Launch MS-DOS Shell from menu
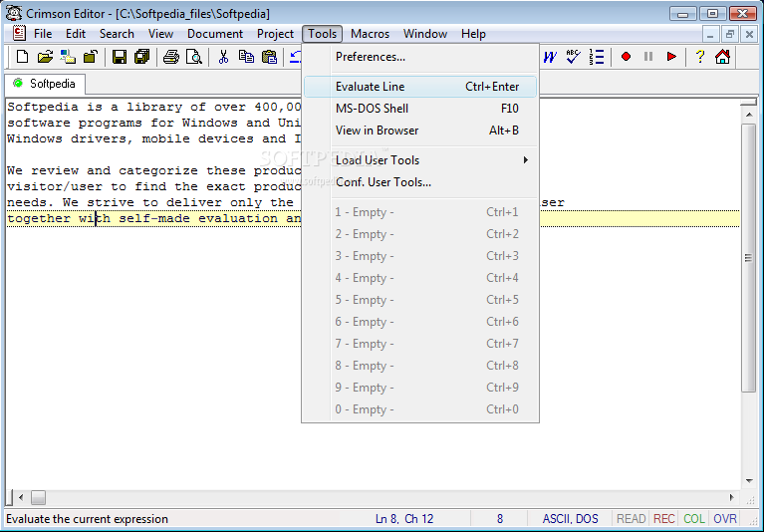Image resolution: width=764 pixels, height=532 pixels. pos(420,109)
